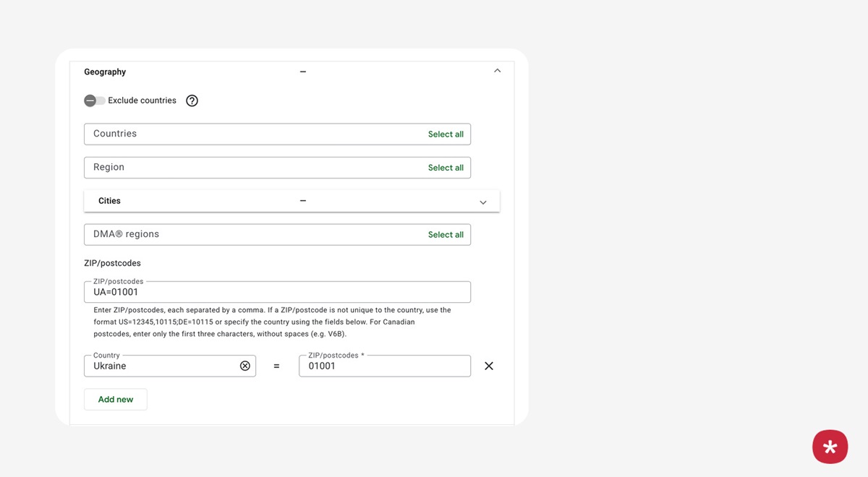
Task: Focus the Region input field
Action: (253, 168)
